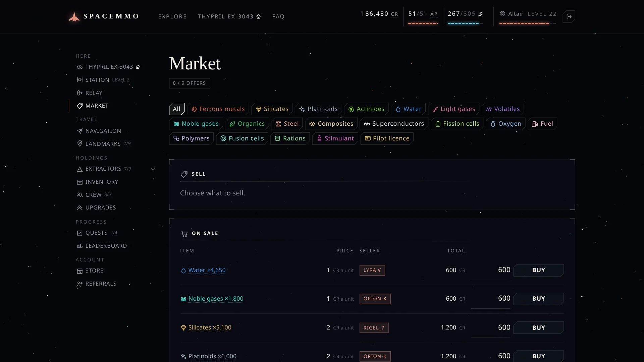644x362 pixels.
Task: Click the Relay icon in sidebar
Action: tap(79, 93)
